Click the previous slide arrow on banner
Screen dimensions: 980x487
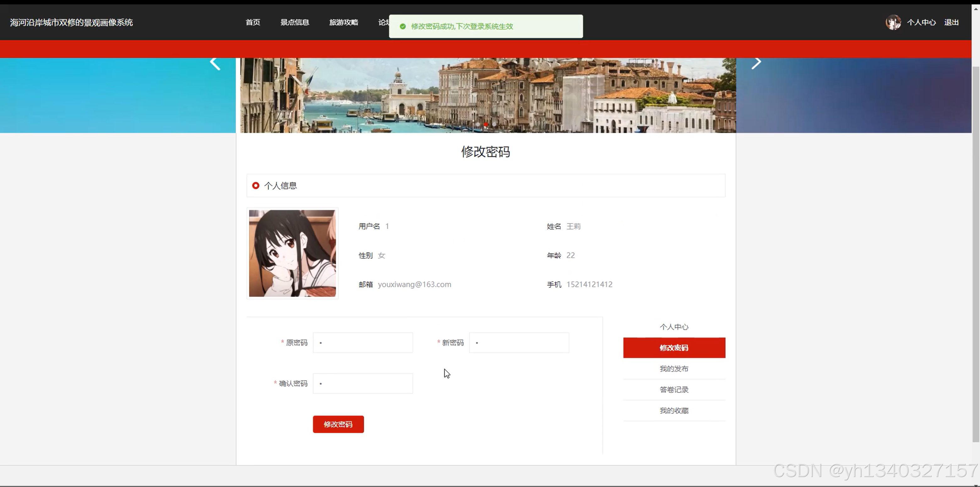pyautogui.click(x=215, y=63)
